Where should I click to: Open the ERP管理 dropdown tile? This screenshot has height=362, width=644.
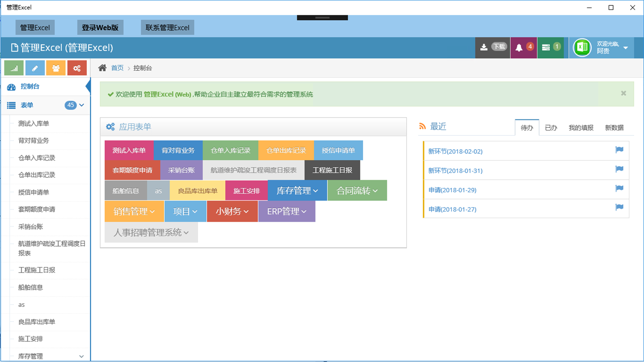[x=287, y=211]
